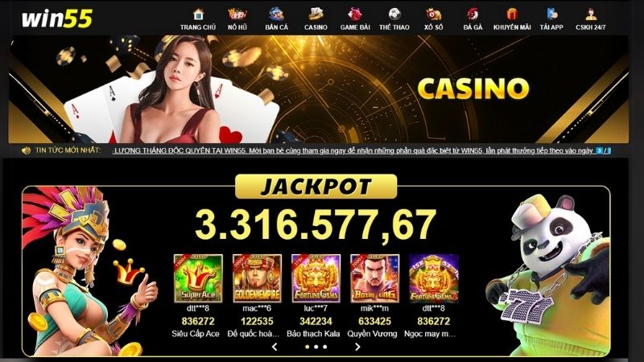The width and height of the screenshot is (644, 362).
Task: Select the first carousel pagination dot
Action: pos(308,347)
